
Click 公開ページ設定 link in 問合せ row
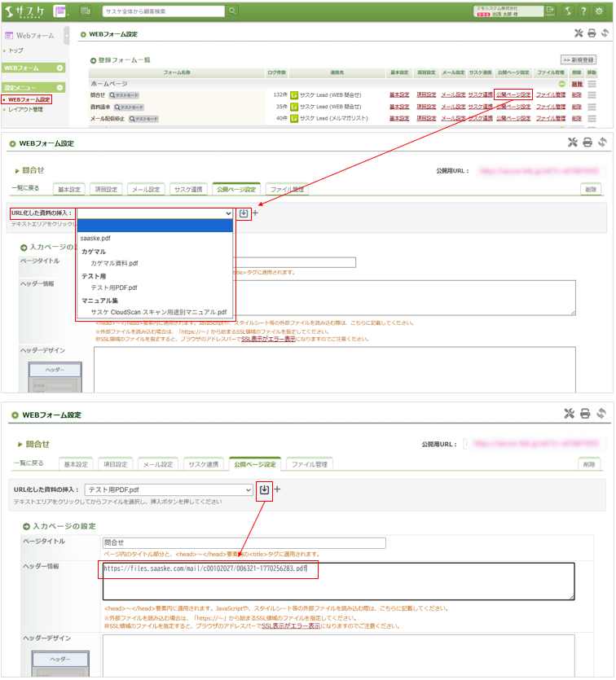(x=513, y=94)
